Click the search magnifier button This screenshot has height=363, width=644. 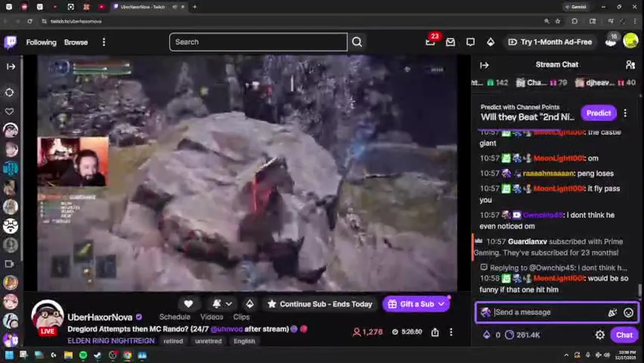pos(357,42)
